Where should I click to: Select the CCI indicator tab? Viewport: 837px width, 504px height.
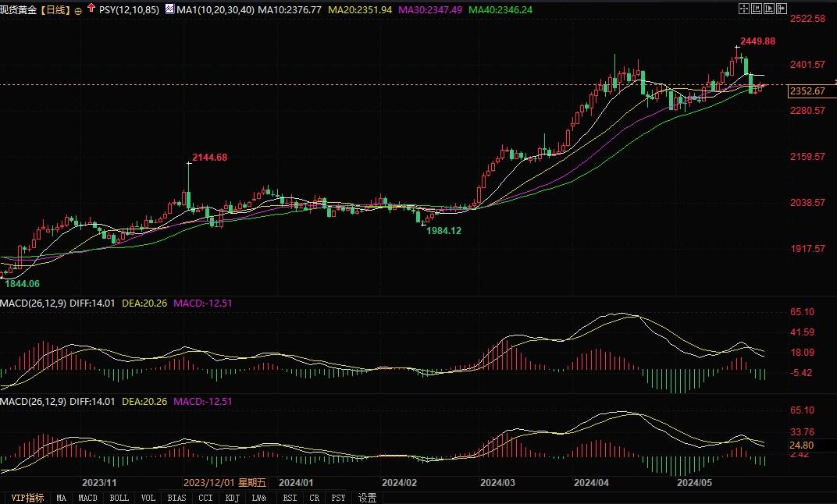pos(205,498)
